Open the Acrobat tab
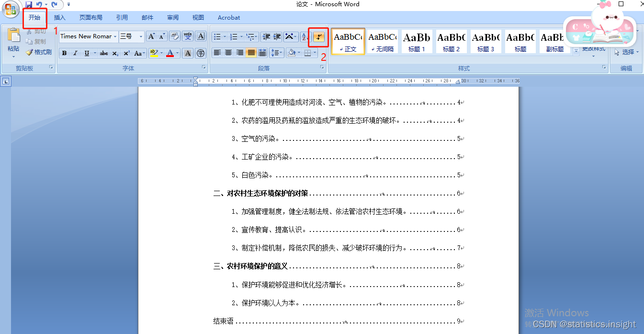Viewport: 644px width, 334px height. point(229,18)
